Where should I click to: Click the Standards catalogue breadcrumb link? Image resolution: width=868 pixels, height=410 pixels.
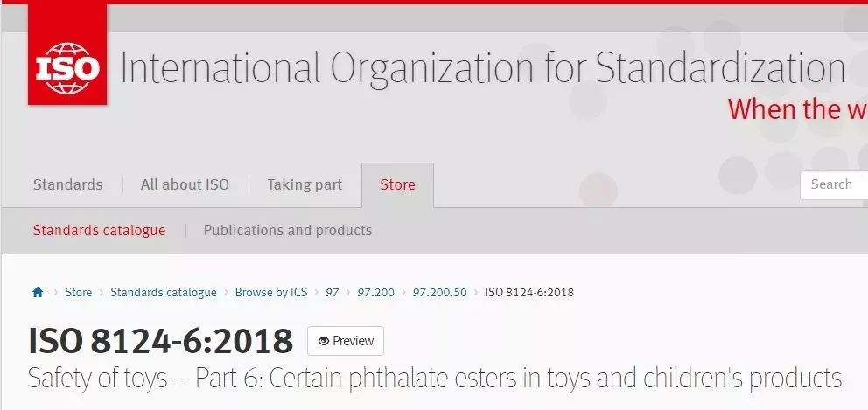coord(164,292)
